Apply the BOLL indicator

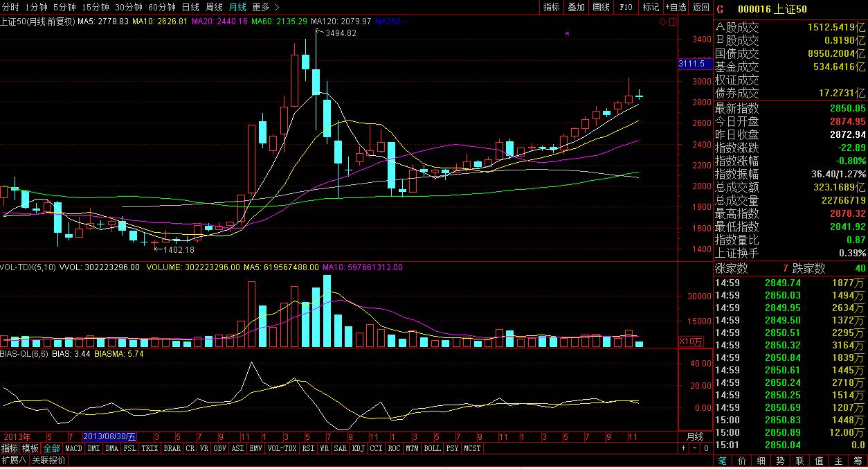click(432, 448)
